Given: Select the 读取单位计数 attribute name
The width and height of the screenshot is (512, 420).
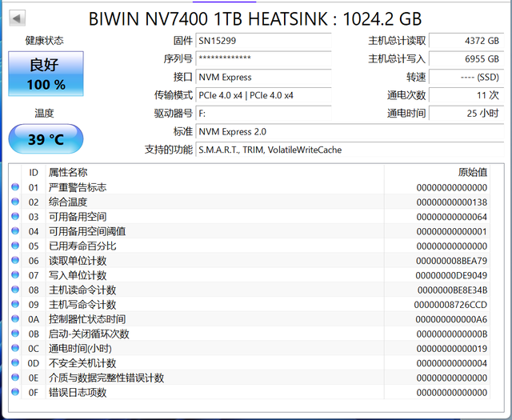Looking at the screenshot, I should coord(78,261).
